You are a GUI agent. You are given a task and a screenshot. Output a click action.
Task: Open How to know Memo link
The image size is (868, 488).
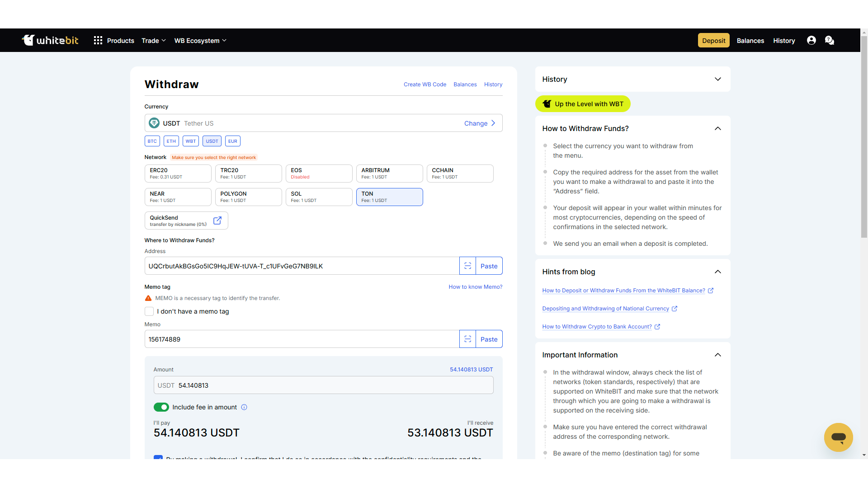pyautogui.click(x=476, y=287)
